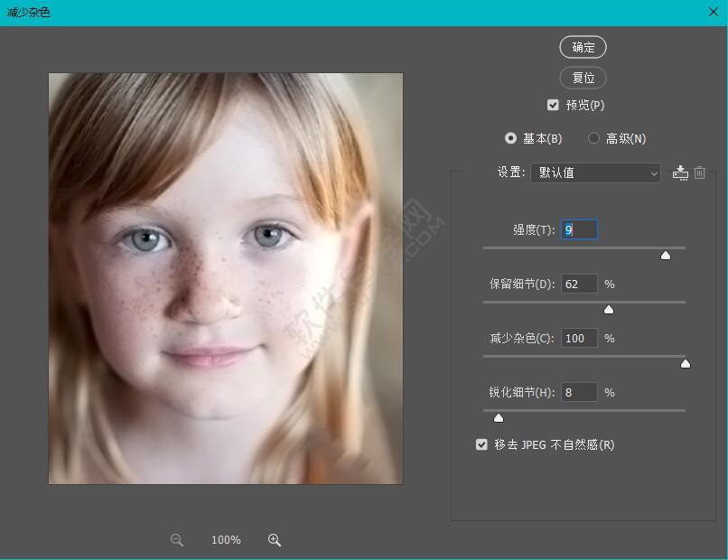Click the 强度(T) value input field
The height and width of the screenshot is (560, 728).
pos(579,230)
